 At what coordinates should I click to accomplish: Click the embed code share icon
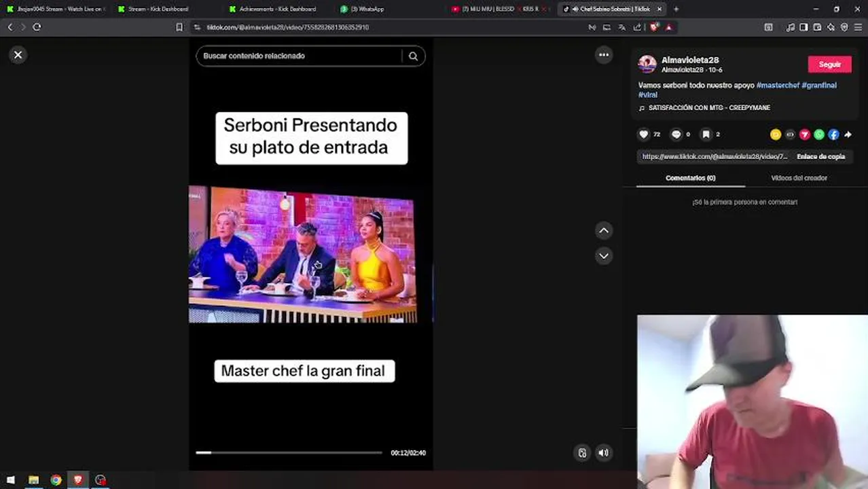coord(790,134)
